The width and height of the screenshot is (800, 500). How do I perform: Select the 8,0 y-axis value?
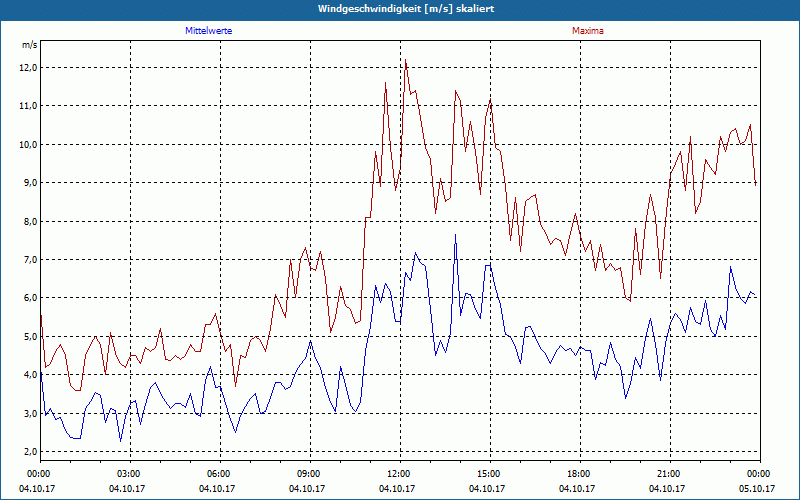(30, 221)
